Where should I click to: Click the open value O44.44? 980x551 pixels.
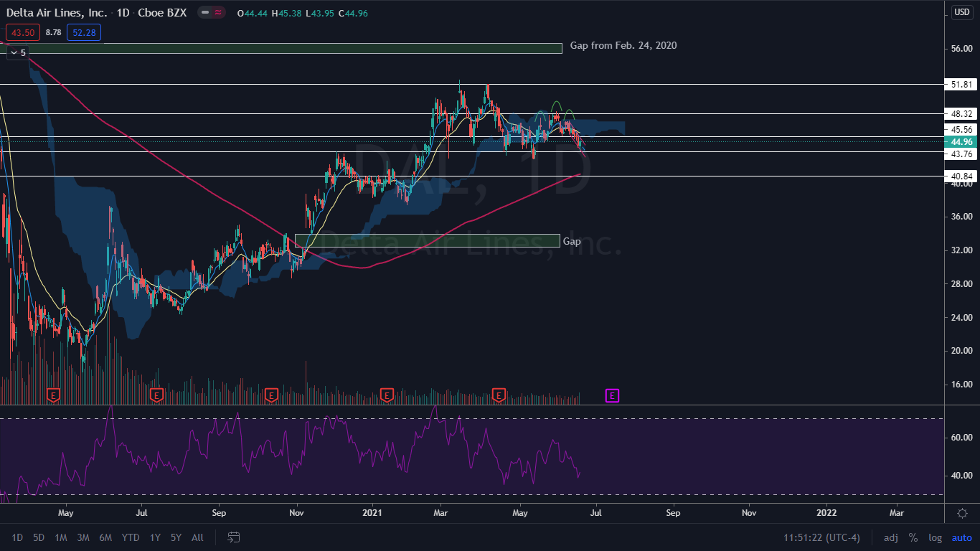click(253, 13)
